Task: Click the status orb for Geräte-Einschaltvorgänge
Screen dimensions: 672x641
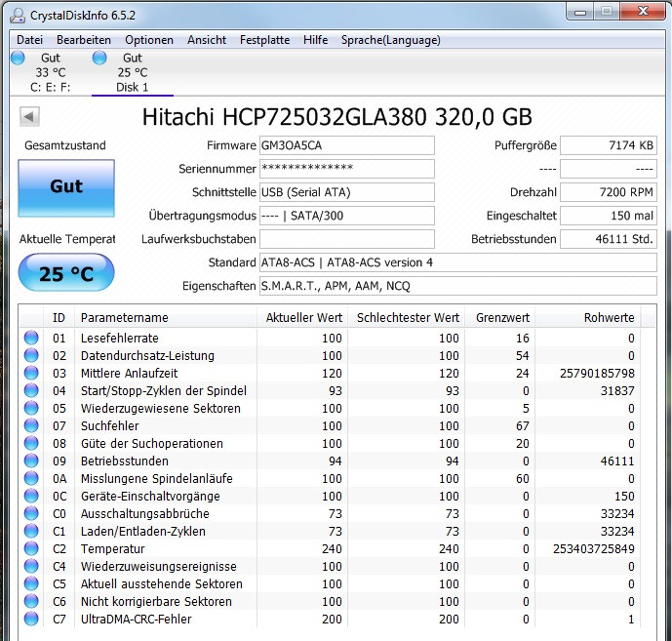Action: tap(31, 496)
